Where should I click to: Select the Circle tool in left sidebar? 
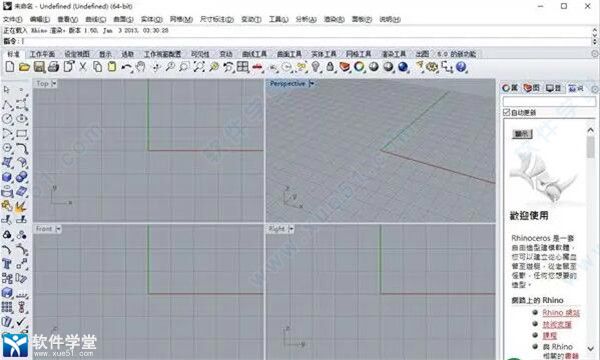tap(7, 119)
